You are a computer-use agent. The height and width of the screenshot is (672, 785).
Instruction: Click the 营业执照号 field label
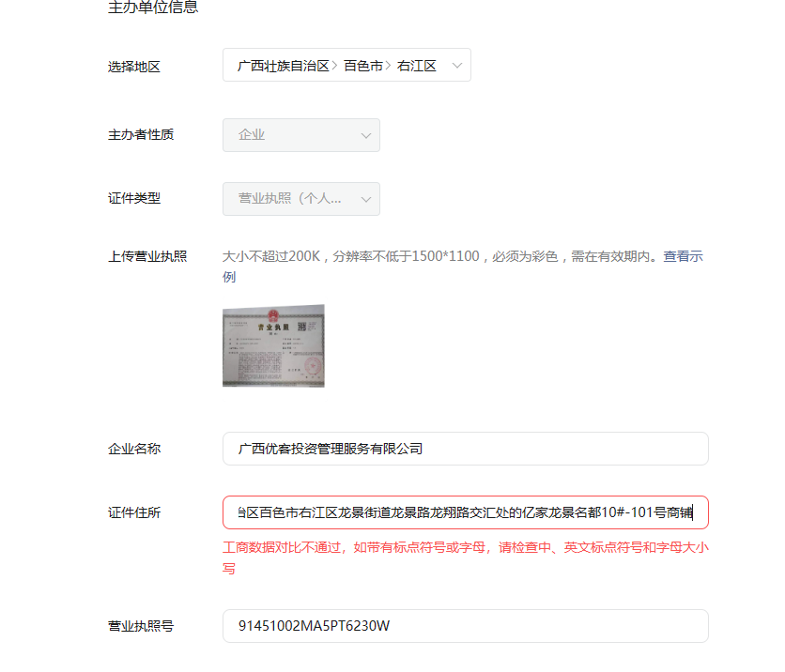(141, 626)
